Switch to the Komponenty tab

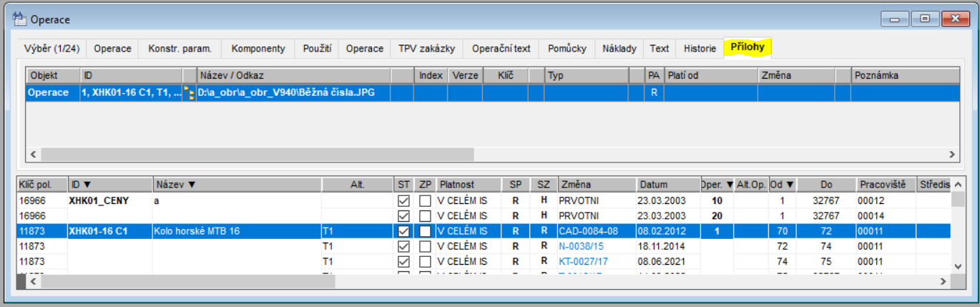click(258, 49)
